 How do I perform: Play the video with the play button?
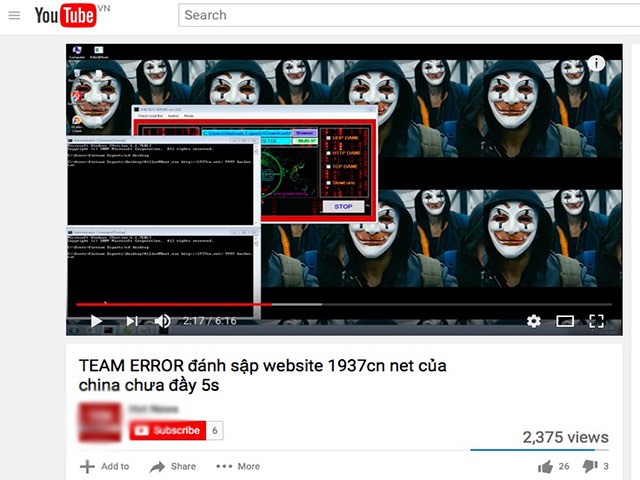(96, 321)
